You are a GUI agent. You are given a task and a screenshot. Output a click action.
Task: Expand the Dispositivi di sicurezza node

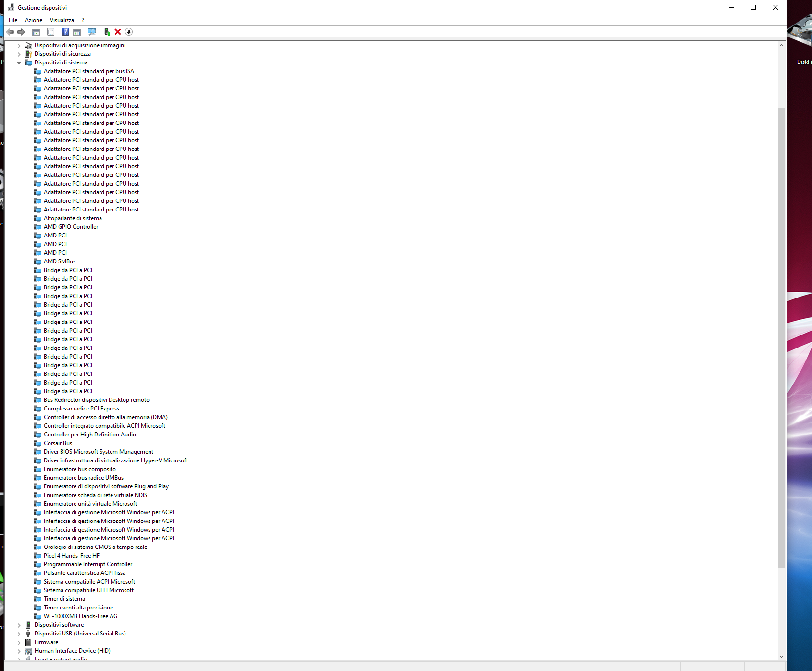[19, 54]
